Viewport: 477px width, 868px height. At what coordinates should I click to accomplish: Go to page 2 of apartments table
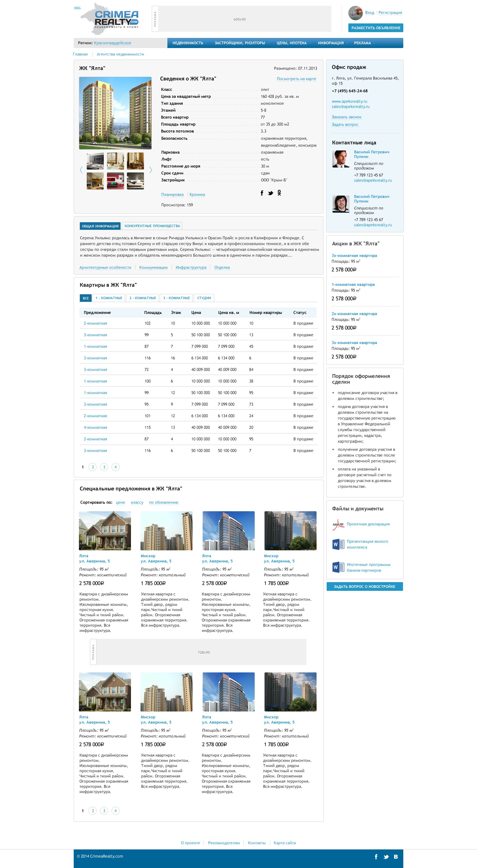[x=93, y=467]
